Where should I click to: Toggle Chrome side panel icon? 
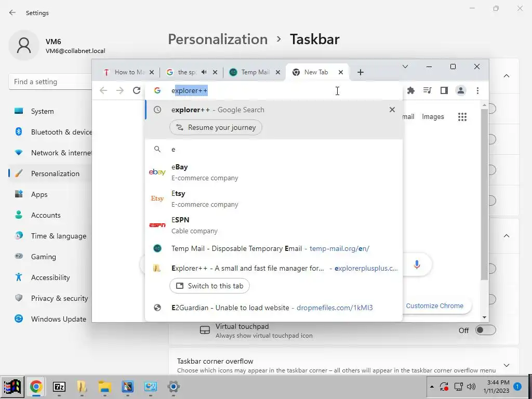click(x=444, y=90)
